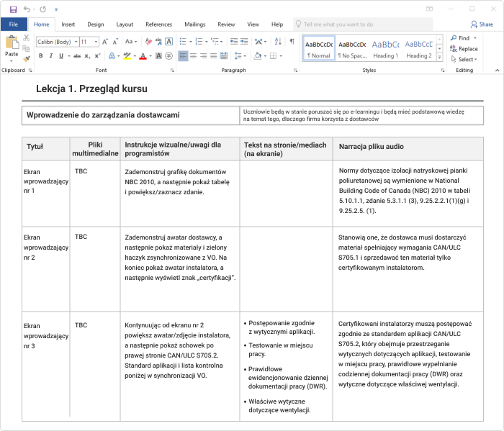Open the Font dialog launcher

(172, 71)
